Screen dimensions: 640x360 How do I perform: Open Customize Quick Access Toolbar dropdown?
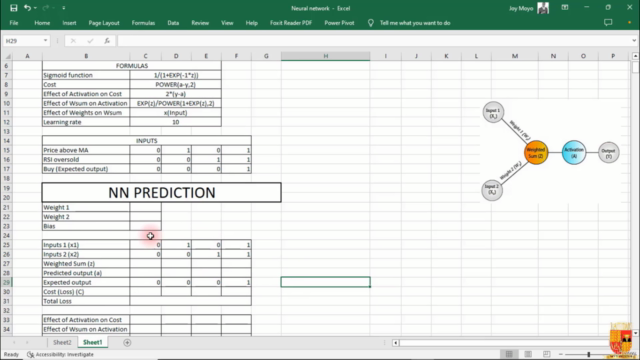(x=64, y=8)
